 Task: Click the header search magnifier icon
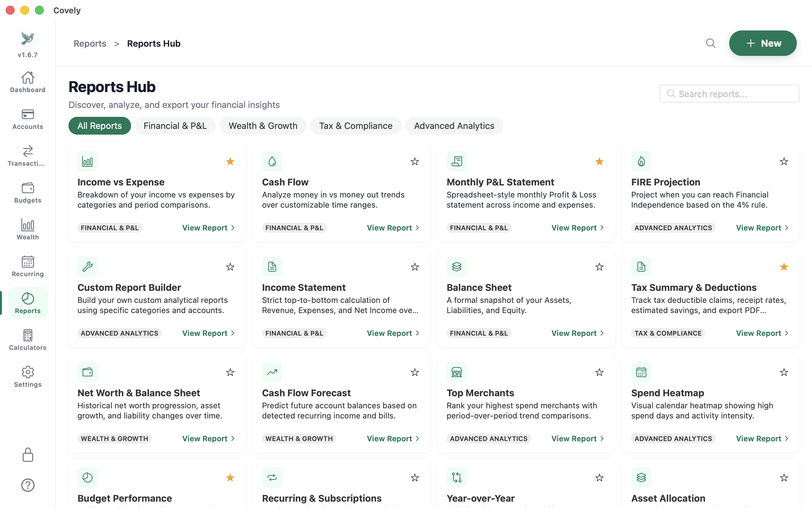(x=710, y=43)
